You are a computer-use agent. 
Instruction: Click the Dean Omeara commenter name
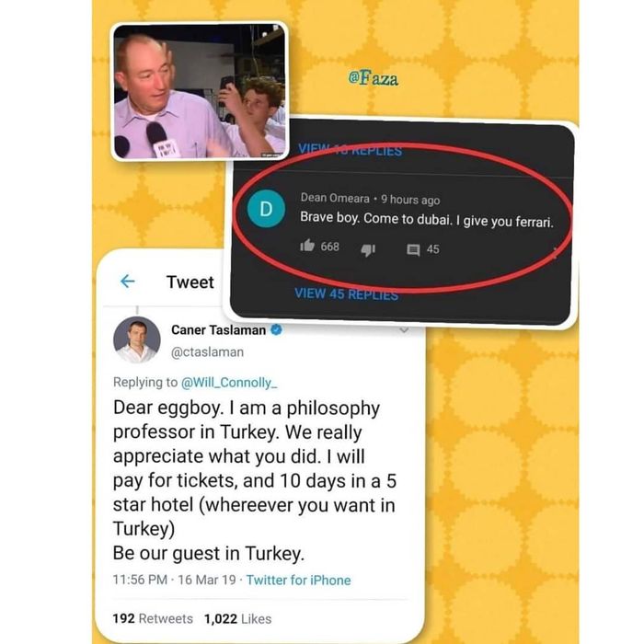pyautogui.click(x=335, y=198)
